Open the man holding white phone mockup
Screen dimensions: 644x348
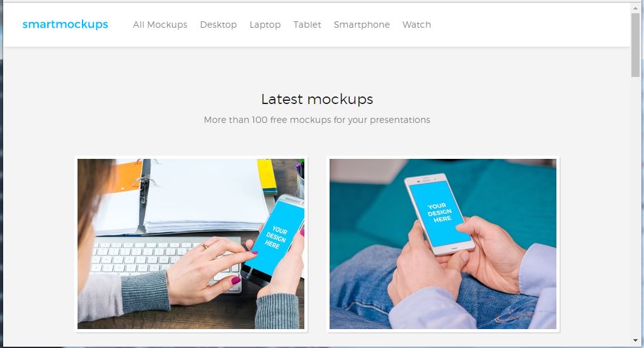443,244
